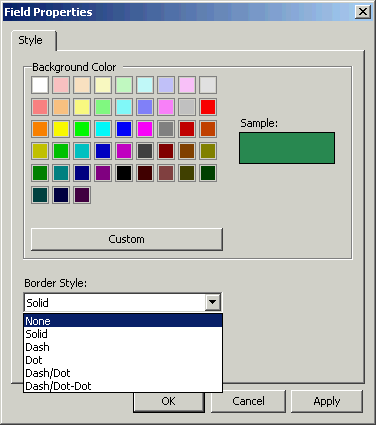
Task: Click the Border Style dropdown arrow
Action: 213,303
